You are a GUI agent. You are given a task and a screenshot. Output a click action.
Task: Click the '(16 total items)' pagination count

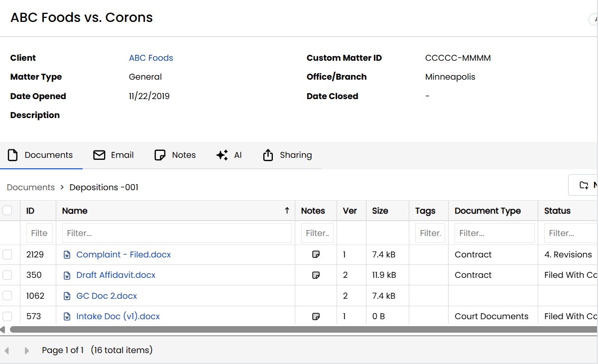[x=121, y=350]
